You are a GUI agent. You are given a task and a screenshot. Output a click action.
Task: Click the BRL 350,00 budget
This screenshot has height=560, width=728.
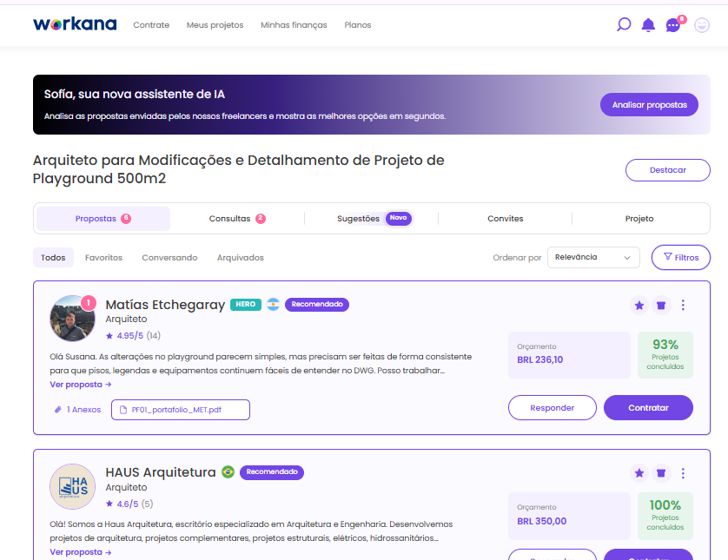click(x=542, y=522)
